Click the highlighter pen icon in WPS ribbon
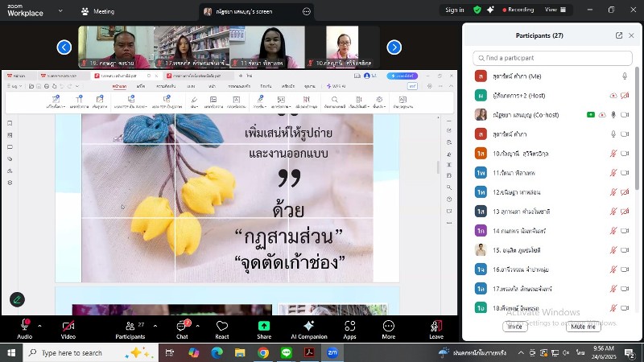This screenshot has width=644, height=362. coord(194,100)
